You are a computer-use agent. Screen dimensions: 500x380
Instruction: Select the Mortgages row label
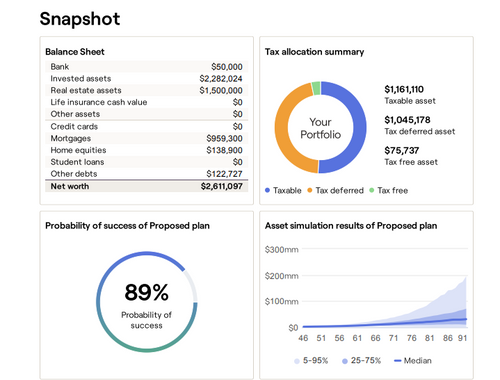coord(71,138)
